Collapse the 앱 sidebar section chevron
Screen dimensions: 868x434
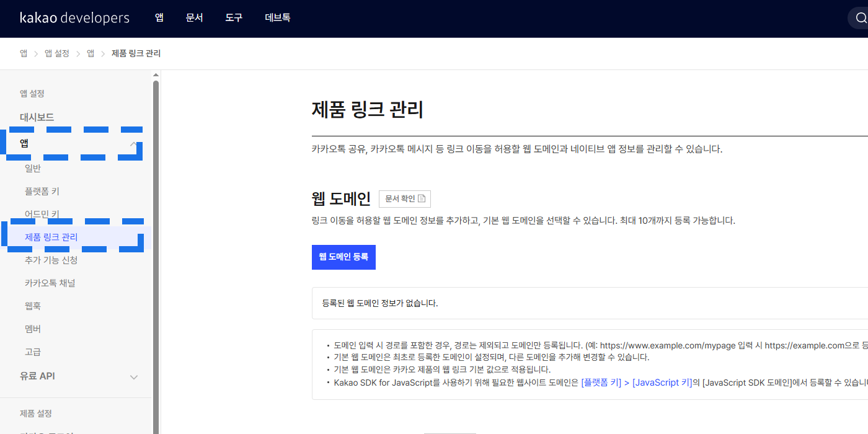coord(133,144)
